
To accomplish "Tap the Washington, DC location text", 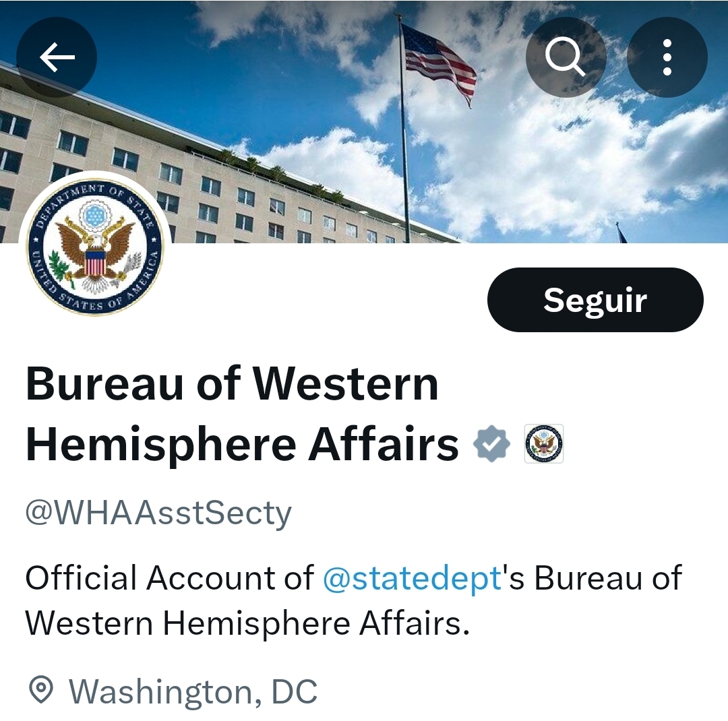I will 193,691.
